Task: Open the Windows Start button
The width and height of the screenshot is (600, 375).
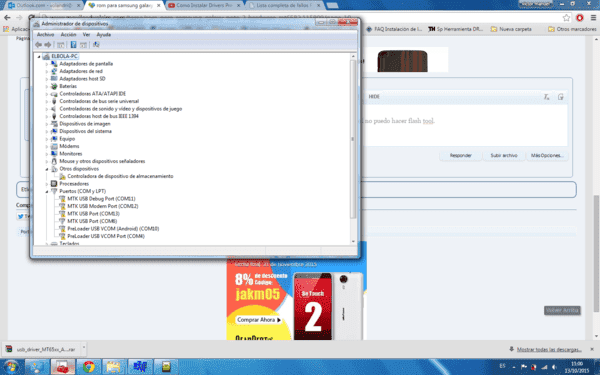Action: tap(10, 367)
